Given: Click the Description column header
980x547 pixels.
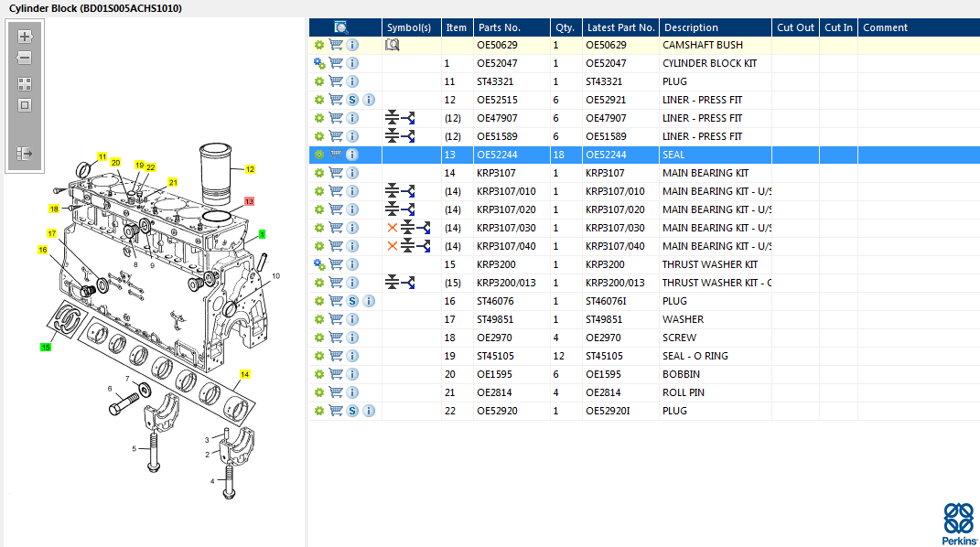Looking at the screenshot, I should [716, 27].
